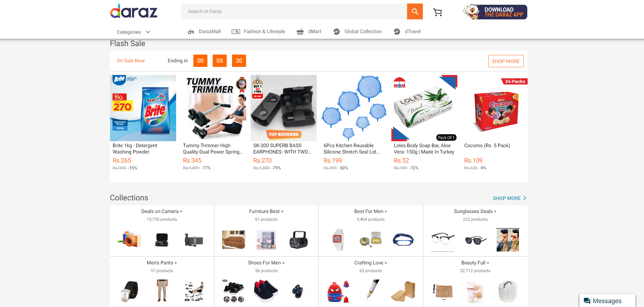
Task: Click the Collections SHOP MORE chevron link
Action: point(509,198)
